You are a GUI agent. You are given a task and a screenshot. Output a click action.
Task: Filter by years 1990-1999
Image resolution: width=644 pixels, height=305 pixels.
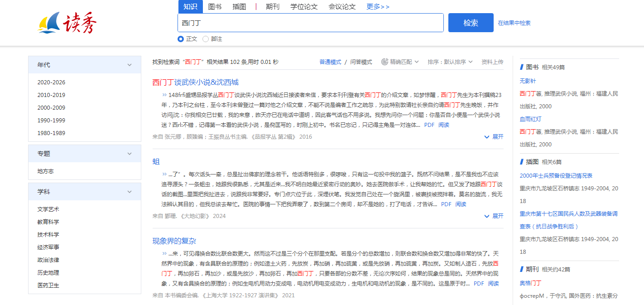coord(51,121)
